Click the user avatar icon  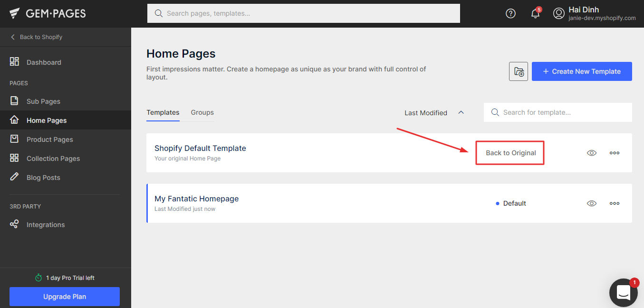(x=558, y=13)
